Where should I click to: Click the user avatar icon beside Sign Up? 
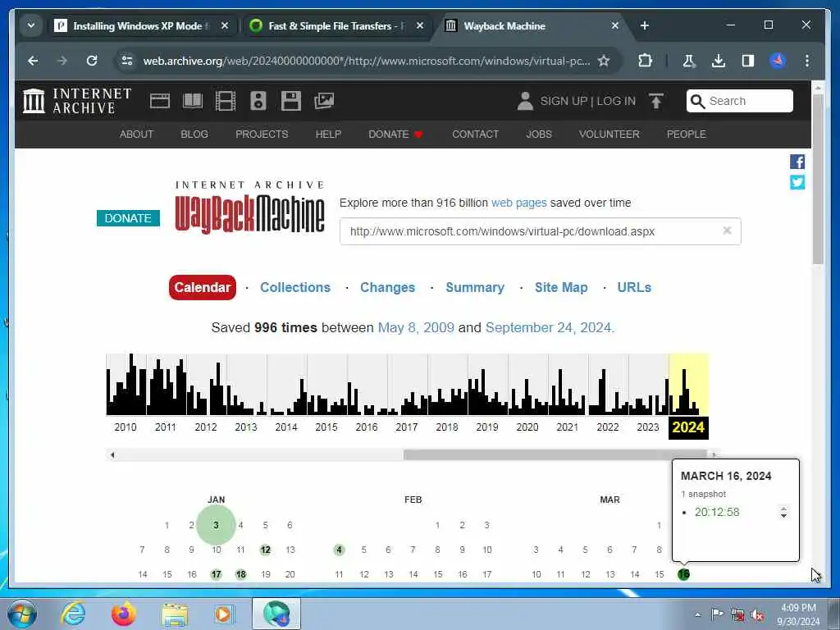pos(525,101)
